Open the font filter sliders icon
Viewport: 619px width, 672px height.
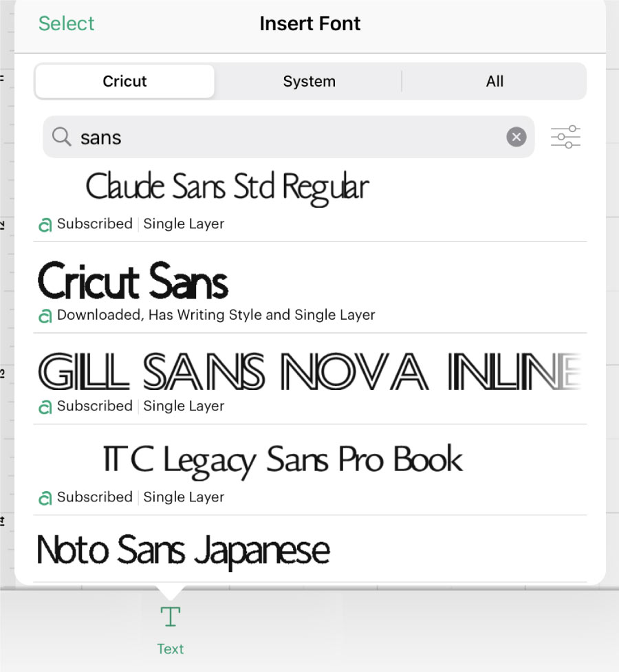[x=565, y=137]
